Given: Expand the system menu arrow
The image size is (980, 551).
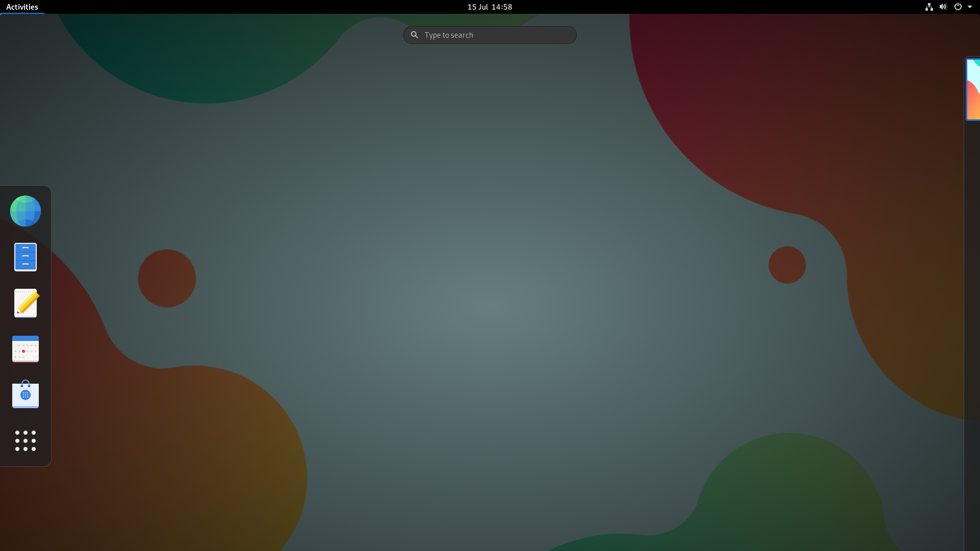Looking at the screenshot, I should click(970, 7).
